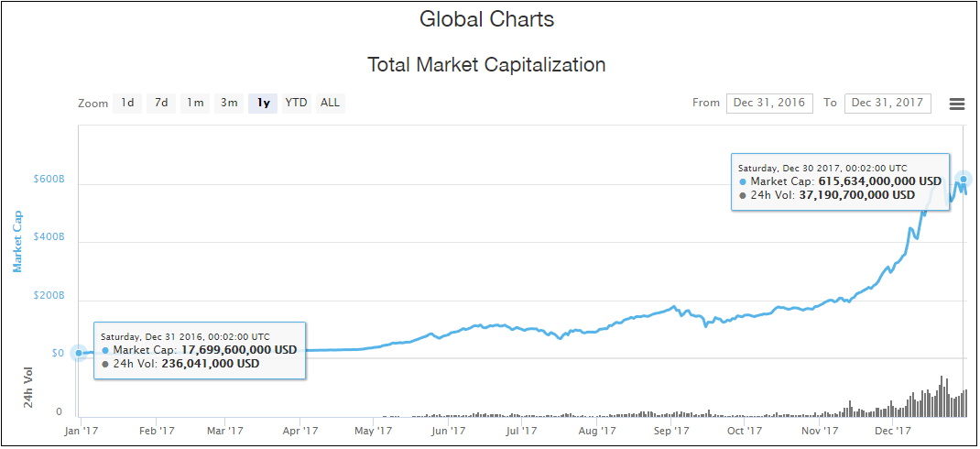Set chart zoom to 1d
Image resolution: width=980 pixels, height=449 pixels.
point(127,103)
